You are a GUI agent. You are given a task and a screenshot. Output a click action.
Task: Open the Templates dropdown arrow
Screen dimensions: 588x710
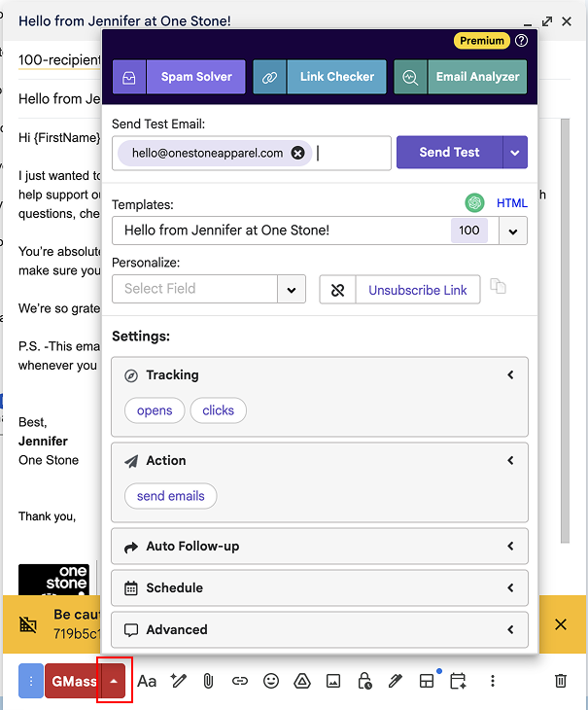click(x=513, y=231)
